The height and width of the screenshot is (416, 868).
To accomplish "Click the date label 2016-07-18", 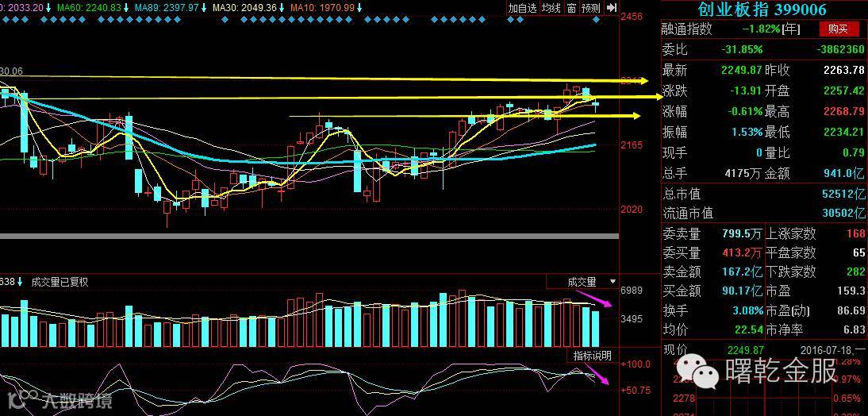I will pos(828,350).
